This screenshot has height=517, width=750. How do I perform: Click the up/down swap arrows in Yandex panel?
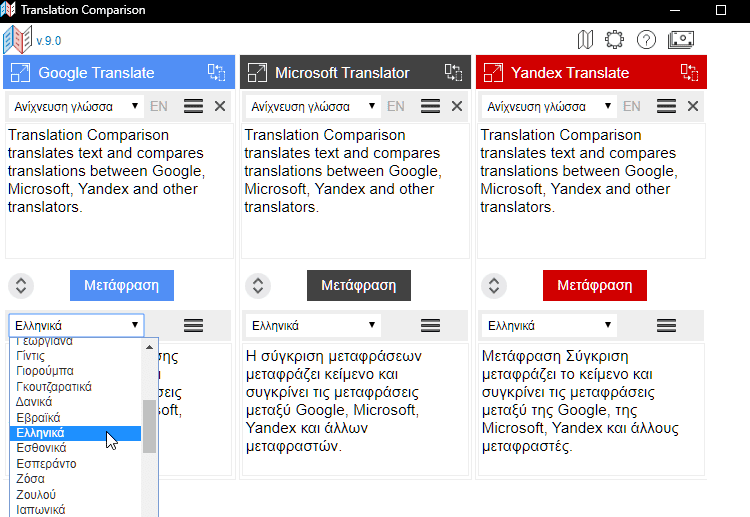pos(494,286)
